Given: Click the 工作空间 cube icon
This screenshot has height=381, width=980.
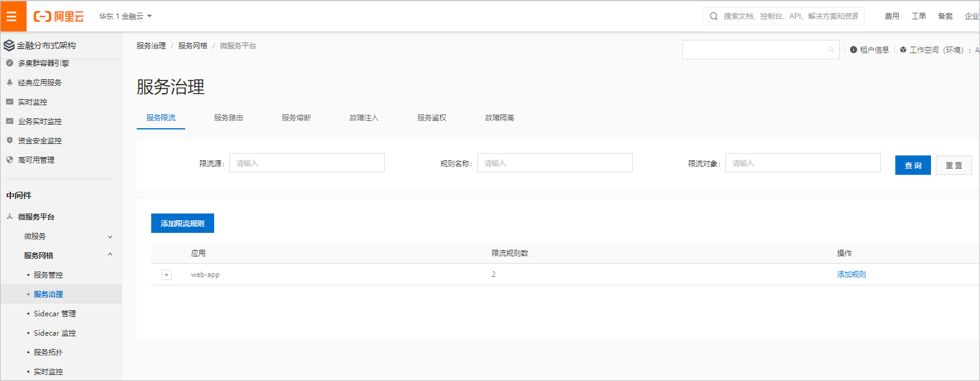Looking at the screenshot, I should click(903, 50).
